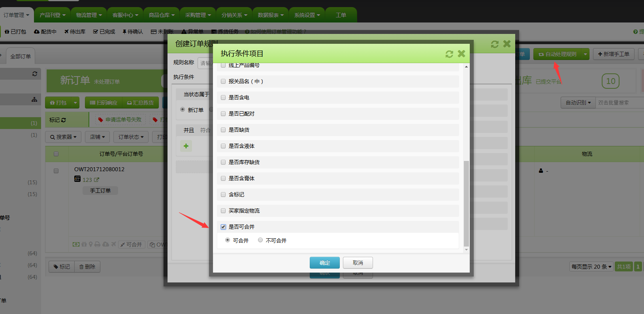The image size is (644, 314).
Task: Click the 待出库 toolbar filter
Action: tap(75, 32)
